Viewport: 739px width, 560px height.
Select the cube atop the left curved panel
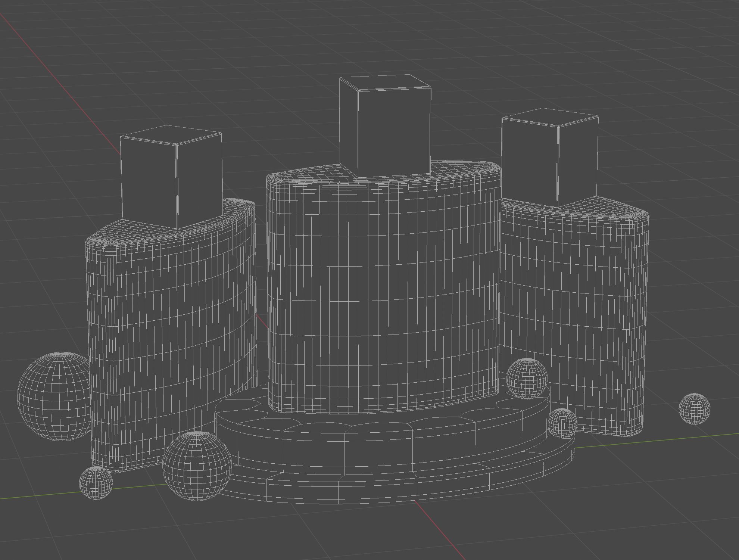click(172, 177)
